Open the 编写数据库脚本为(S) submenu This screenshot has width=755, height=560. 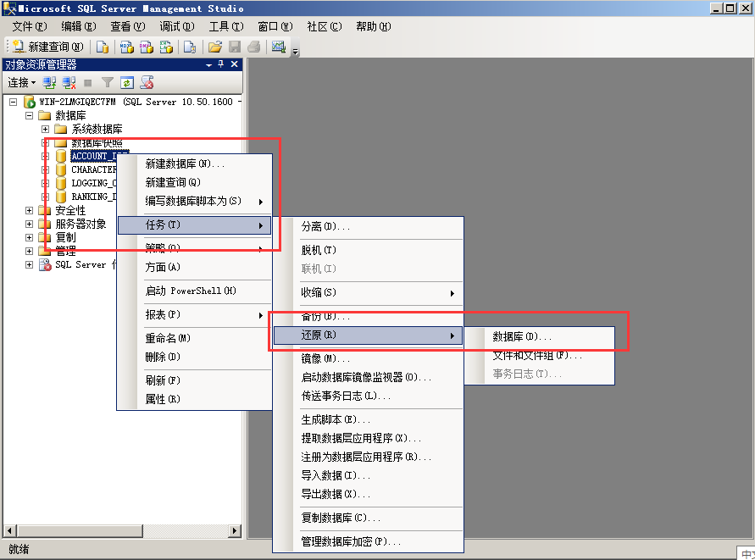pos(195,201)
